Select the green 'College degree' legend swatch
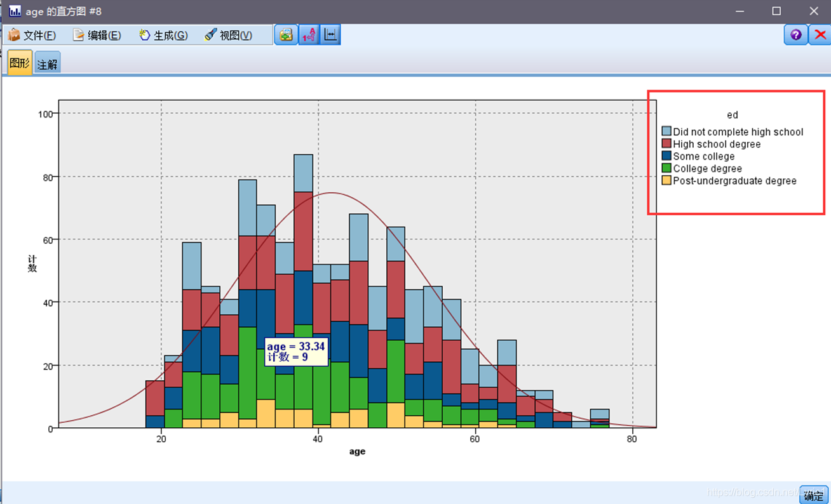 [x=666, y=168]
